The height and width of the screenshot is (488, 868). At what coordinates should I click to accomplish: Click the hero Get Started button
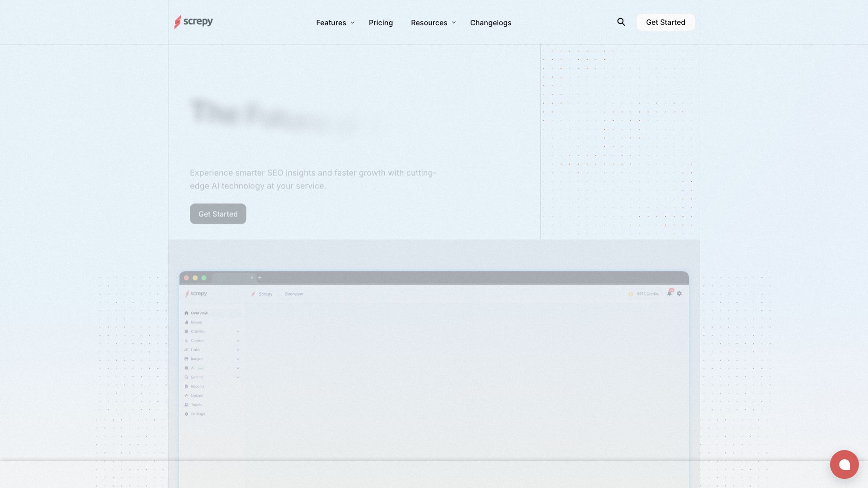pyautogui.click(x=218, y=213)
